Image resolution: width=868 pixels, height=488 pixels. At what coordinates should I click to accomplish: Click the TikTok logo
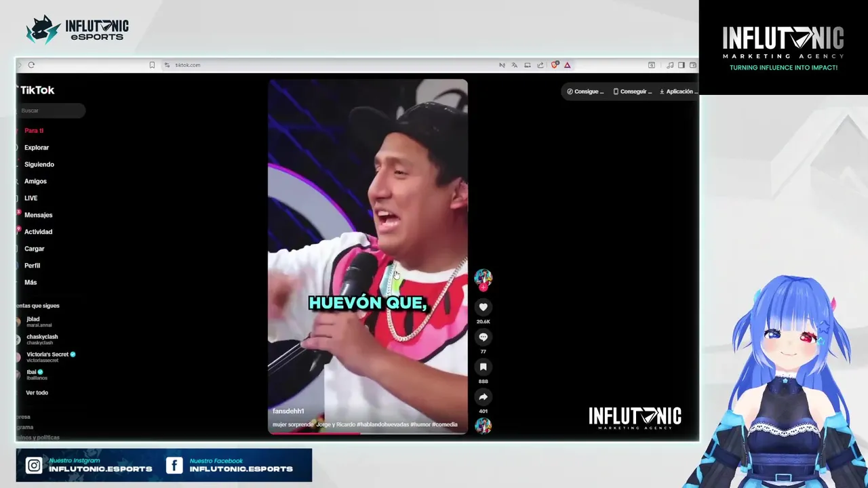[x=36, y=90]
